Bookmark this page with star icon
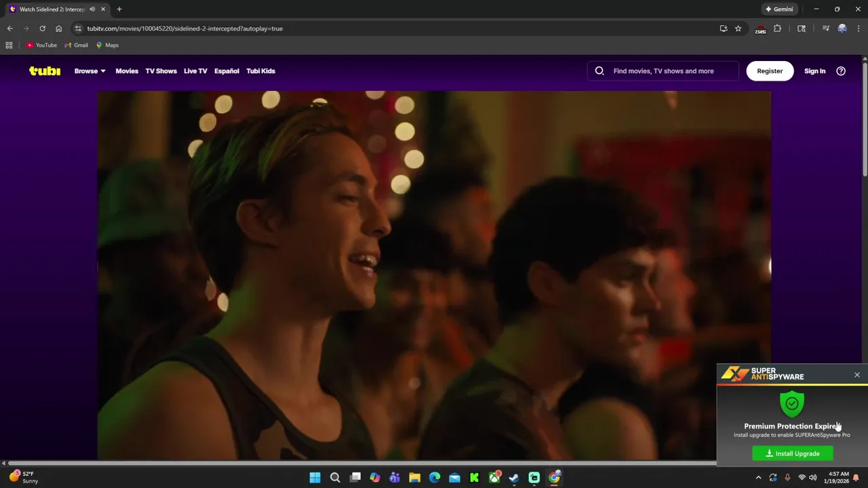The height and width of the screenshot is (488, 868). pyautogui.click(x=738, y=28)
